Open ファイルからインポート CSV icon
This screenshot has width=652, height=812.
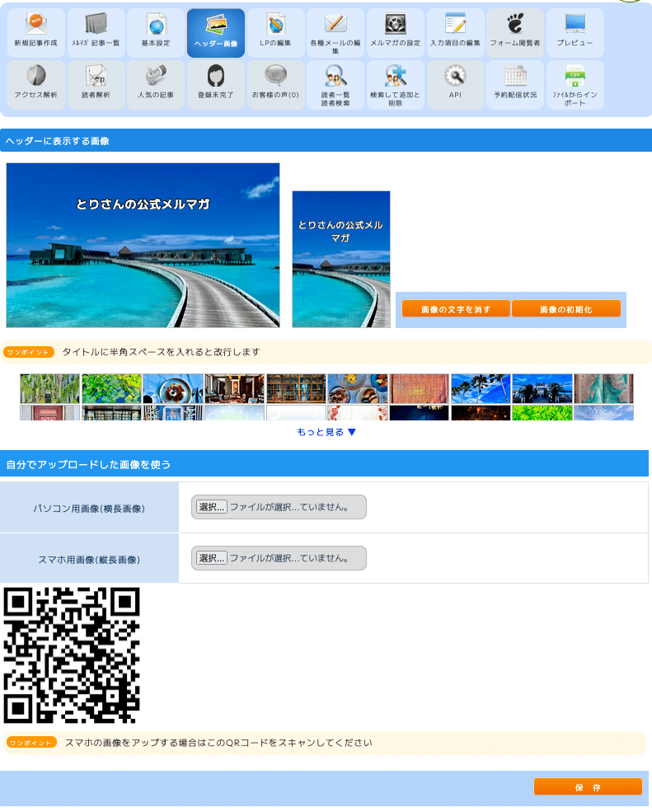click(575, 85)
